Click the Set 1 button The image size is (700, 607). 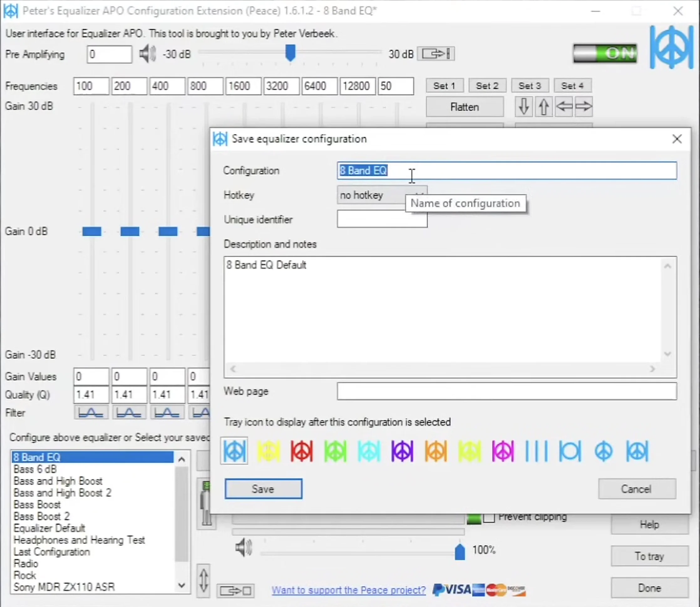pos(445,86)
